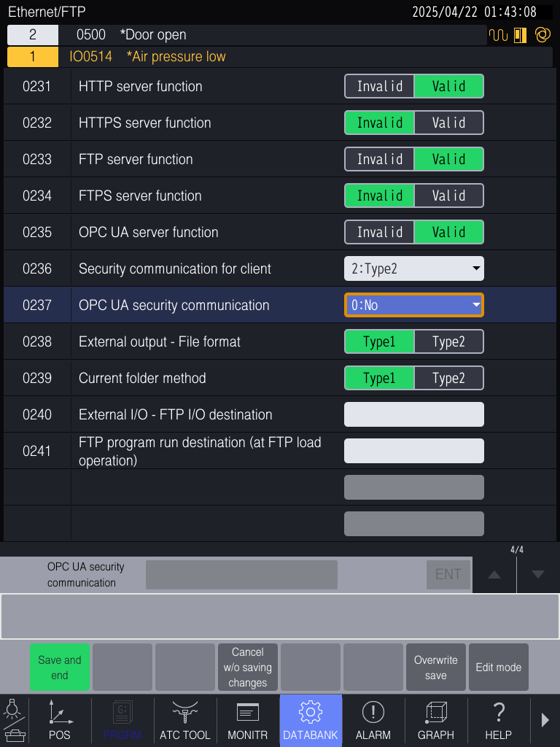
Task: Switch to the MONITR screen icon
Action: 248,721
